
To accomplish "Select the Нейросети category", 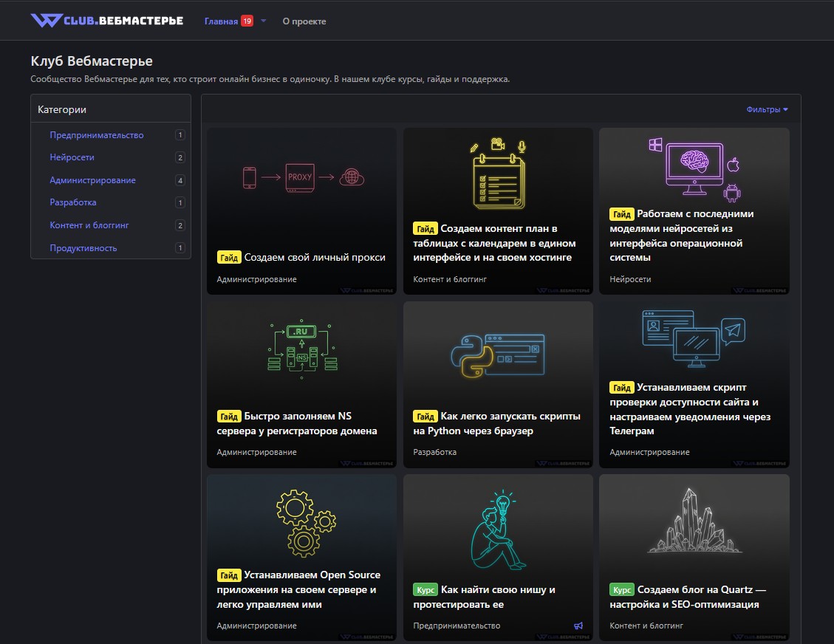I will [x=72, y=157].
